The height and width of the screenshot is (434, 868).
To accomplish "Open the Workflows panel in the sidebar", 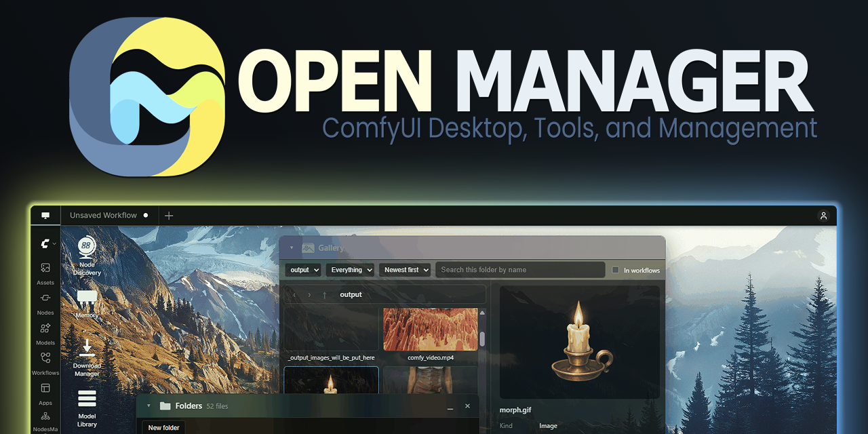I will coord(45,363).
